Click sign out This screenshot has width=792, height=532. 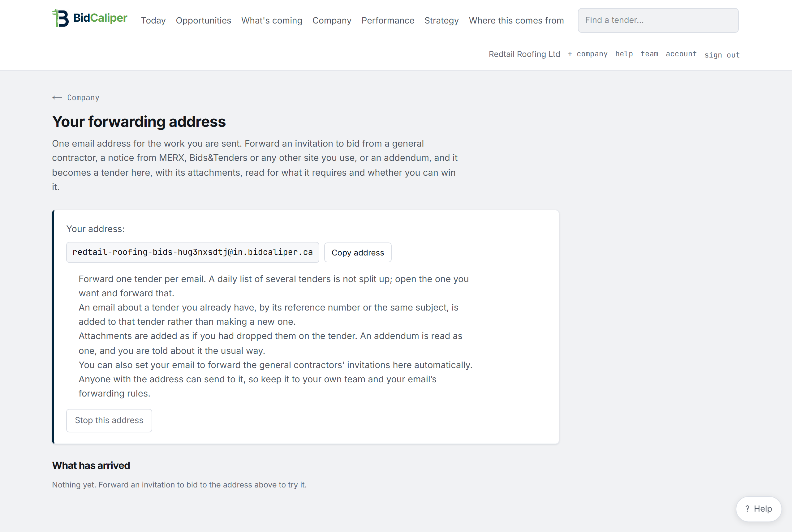click(x=722, y=55)
